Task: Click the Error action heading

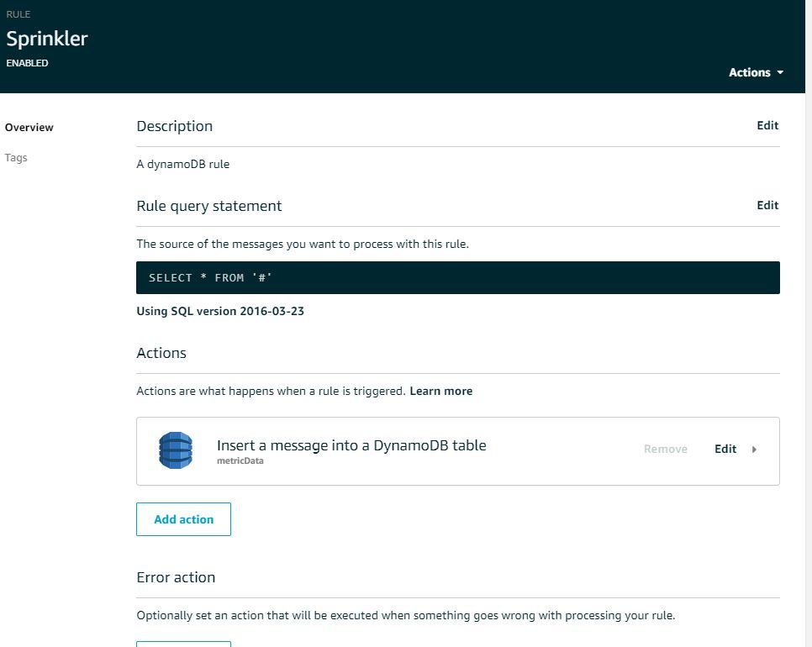Action: point(176,577)
